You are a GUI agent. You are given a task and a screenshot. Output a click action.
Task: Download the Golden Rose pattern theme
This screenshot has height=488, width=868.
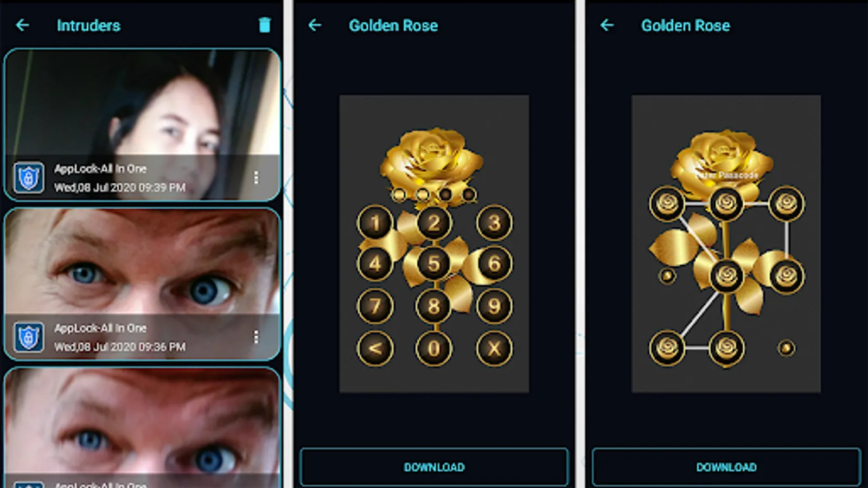(x=726, y=467)
